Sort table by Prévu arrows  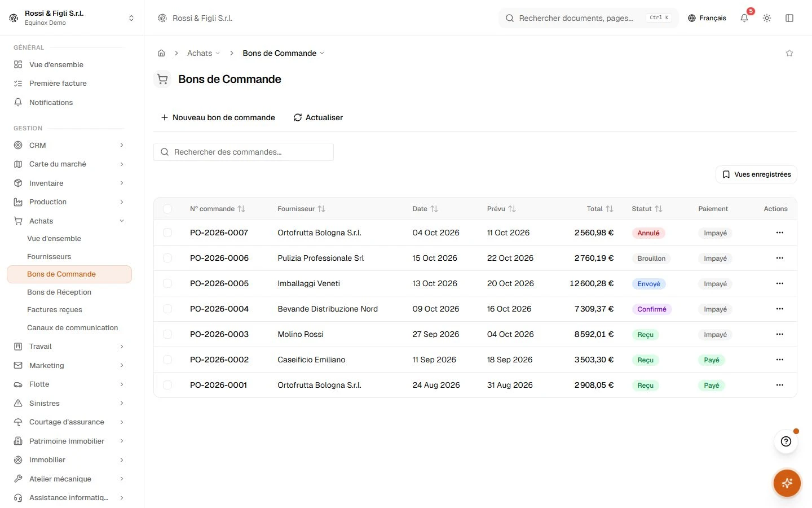pyautogui.click(x=512, y=209)
